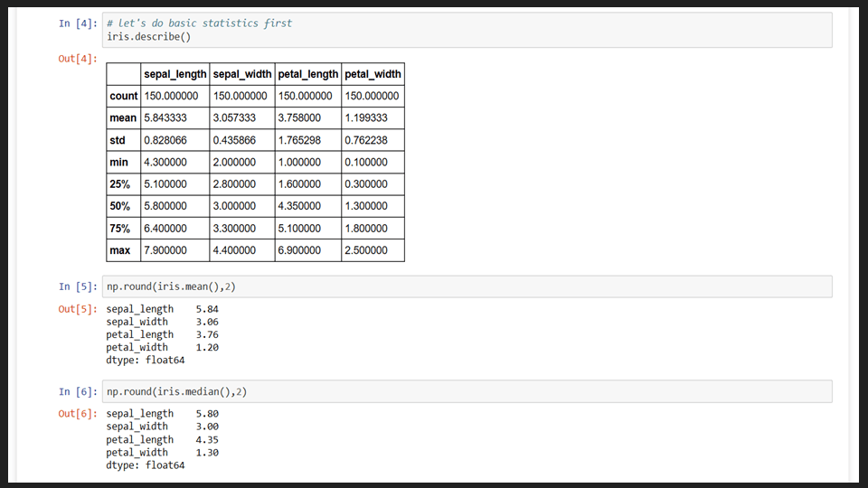This screenshot has width=868, height=488.
Task: Click the mean row label
Action: point(123,117)
